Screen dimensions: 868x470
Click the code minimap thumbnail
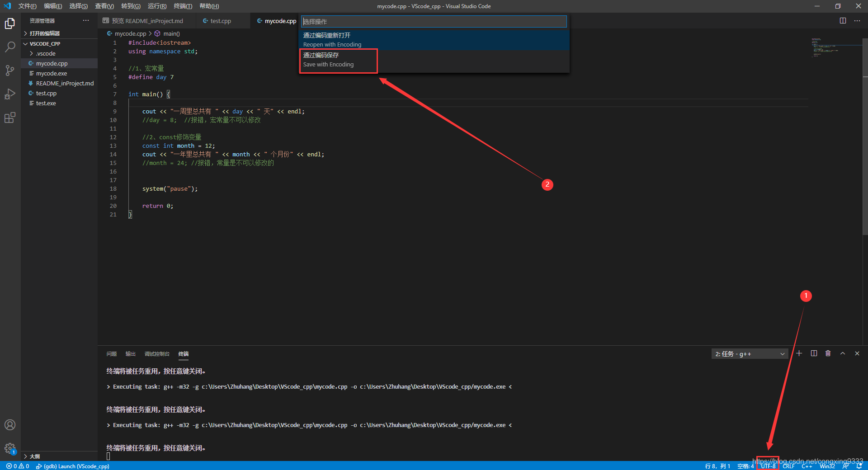tap(825, 47)
